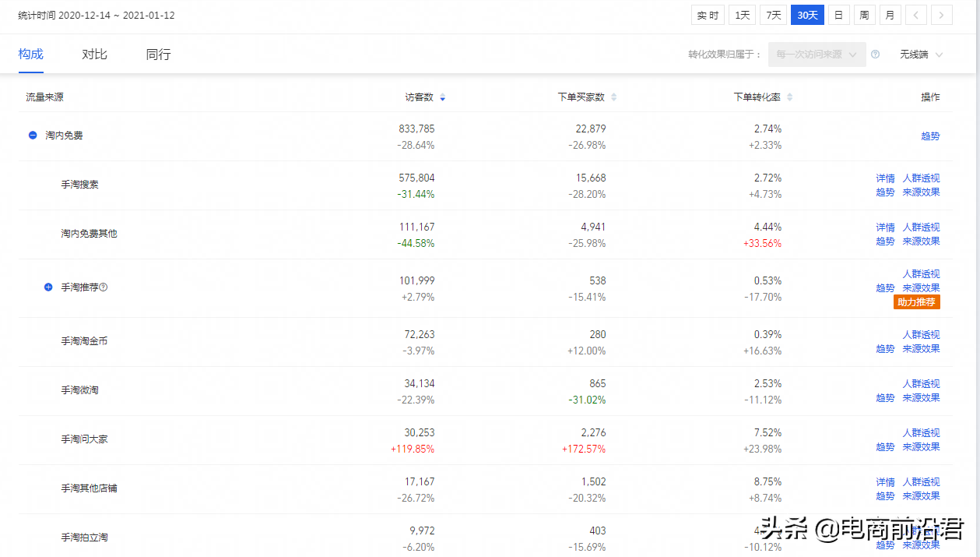Open 详情 for 手淘搜索
The image size is (980, 557).
(885, 178)
